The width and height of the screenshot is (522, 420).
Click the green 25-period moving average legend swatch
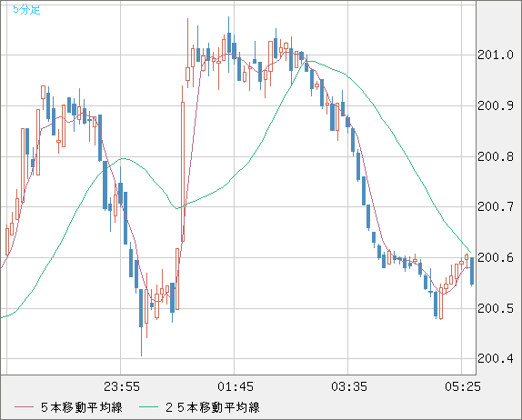tap(148, 407)
